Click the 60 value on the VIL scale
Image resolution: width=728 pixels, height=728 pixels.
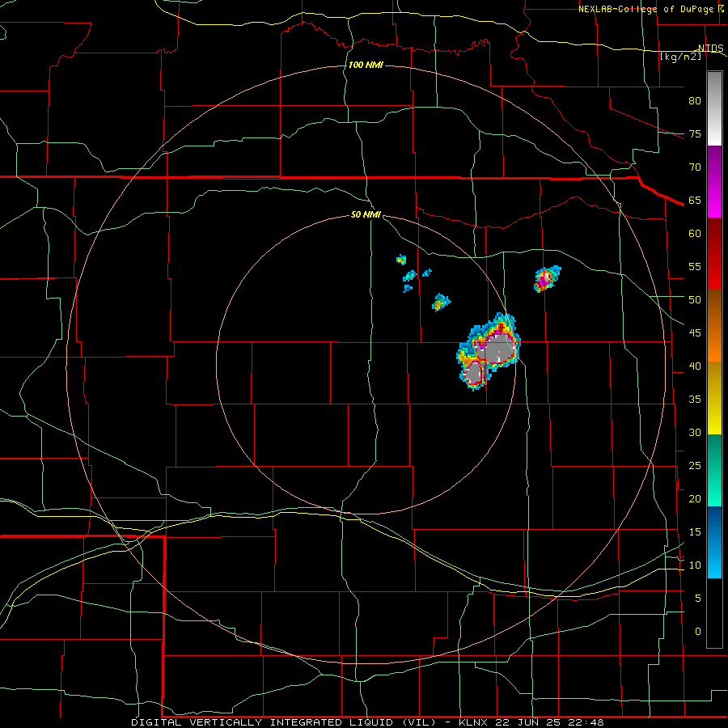(695, 233)
